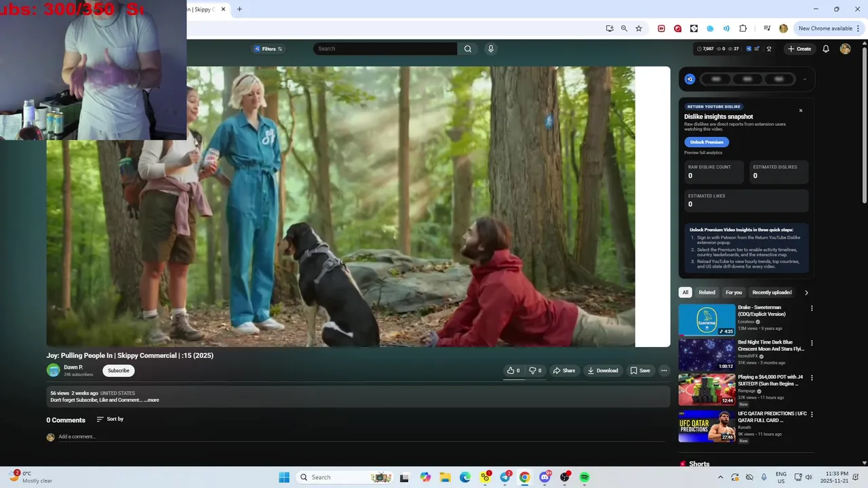Image resolution: width=868 pixels, height=488 pixels.
Task: Open options menu for $64,000 POT video
Action: pyautogui.click(x=812, y=378)
